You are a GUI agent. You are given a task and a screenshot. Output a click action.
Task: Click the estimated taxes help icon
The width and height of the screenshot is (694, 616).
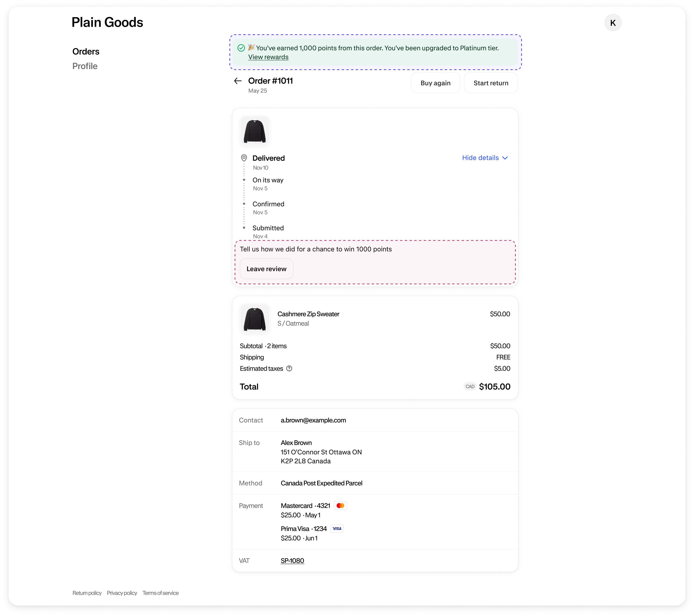[289, 368]
